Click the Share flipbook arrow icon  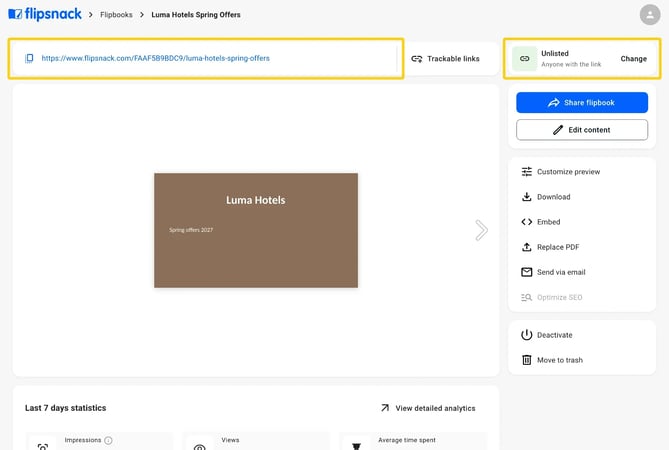[553, 102]
